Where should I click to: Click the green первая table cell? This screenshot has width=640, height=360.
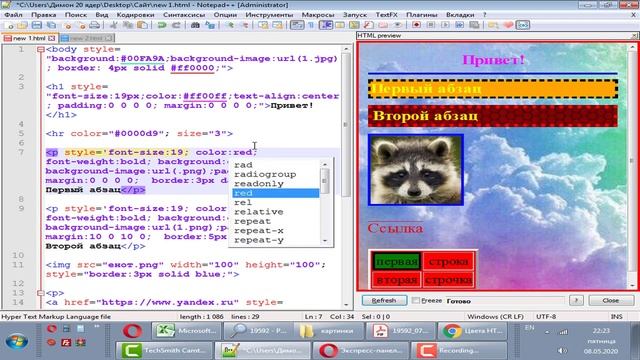(396, 261)
